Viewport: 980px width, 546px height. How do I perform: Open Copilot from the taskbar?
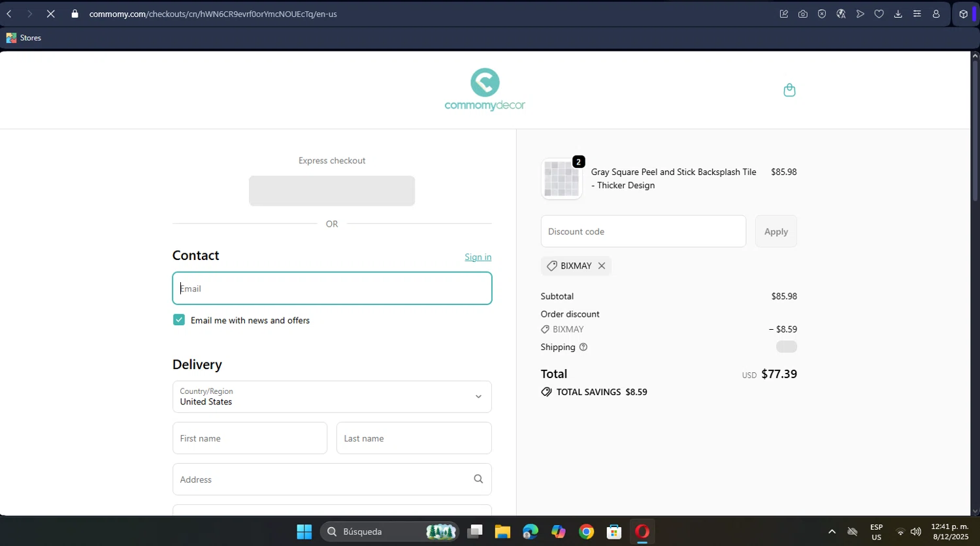pos(558,532)
